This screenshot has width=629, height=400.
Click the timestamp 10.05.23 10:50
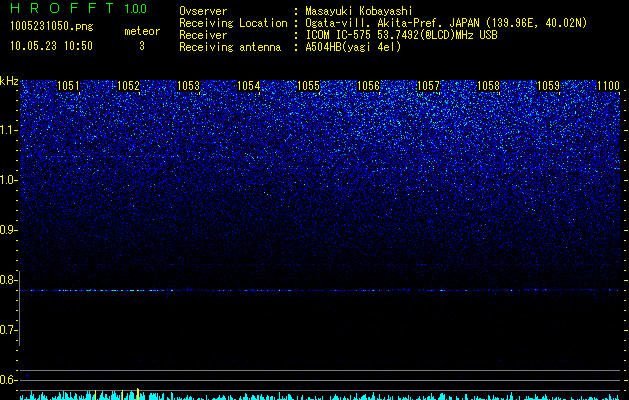click(51, 46)
